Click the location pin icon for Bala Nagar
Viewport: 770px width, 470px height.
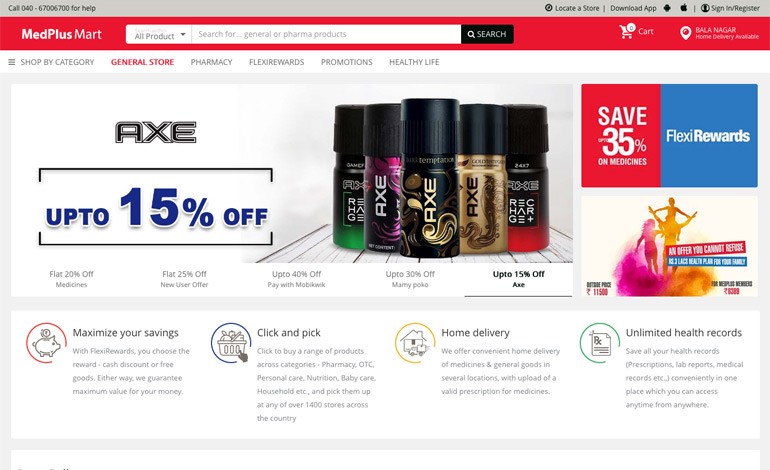pyautogui.click(x=686, y=33)
